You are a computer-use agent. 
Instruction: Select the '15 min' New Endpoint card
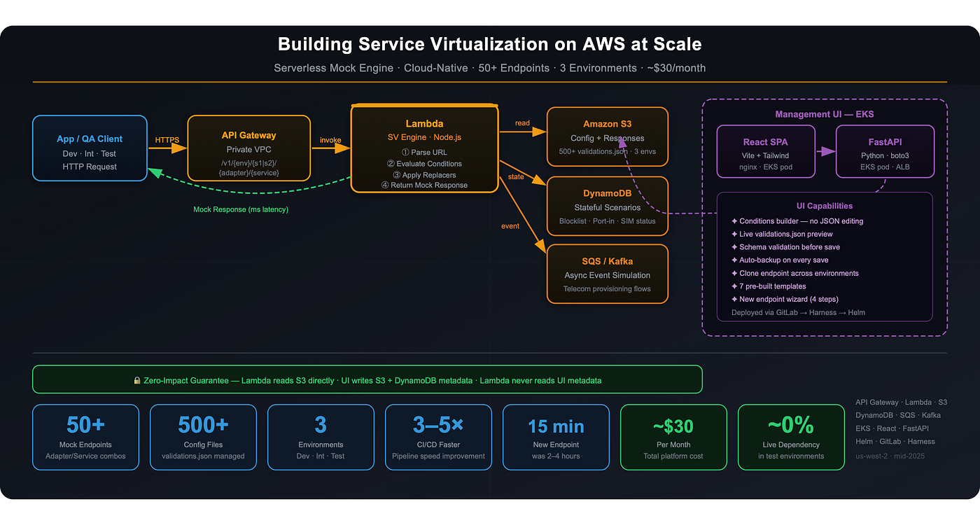point(556,437)
